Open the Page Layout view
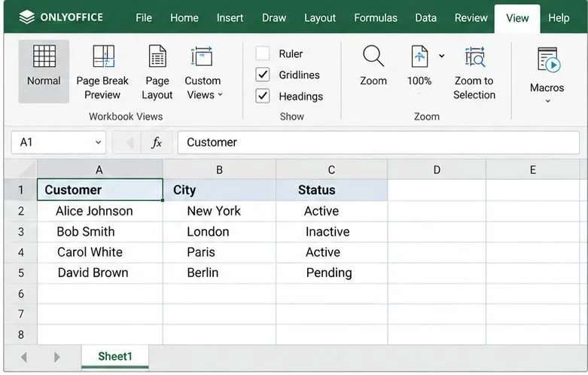Image resolution: width=588 pixels, height=375 pixels. [157, 56]
